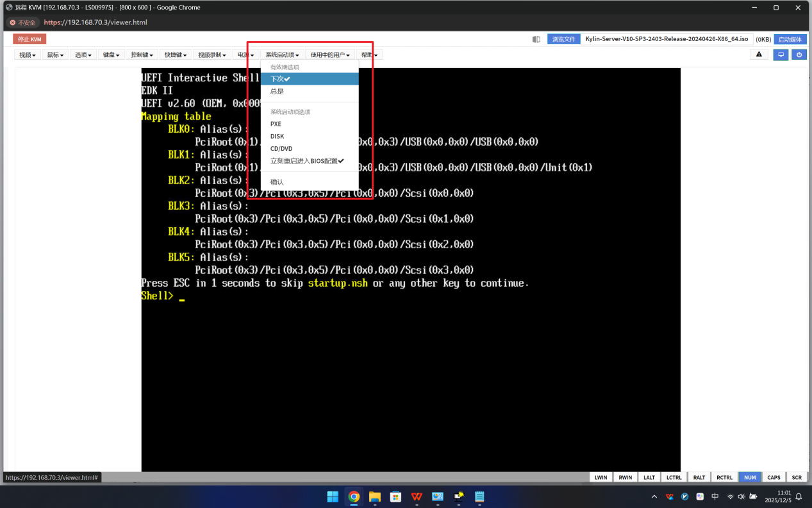
Task: Open the 使用中的用户 dropdown menu
Action: coord(330,55)
